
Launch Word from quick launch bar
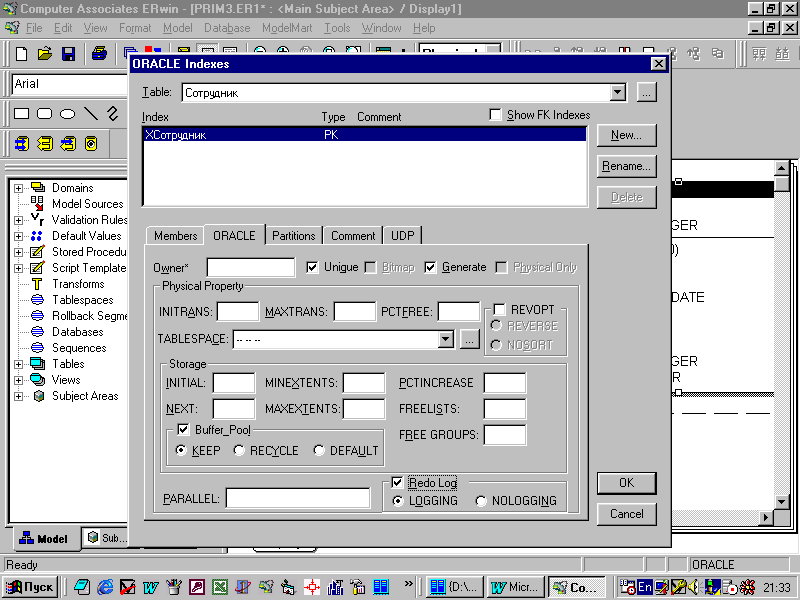pyautogui.click(x=150, y=587)
